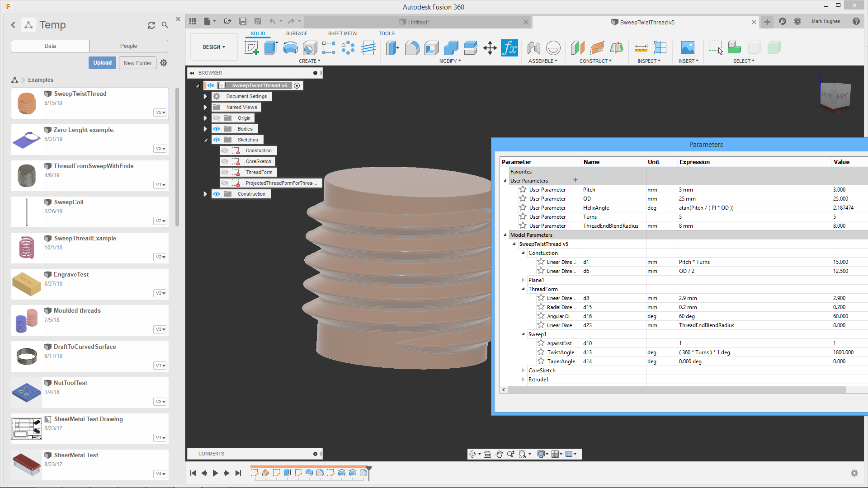Image resolution: width=868 pixels, height=488 pixels.
Task: Click the Examples breadcrumb link
Action: tap(41, 80)
